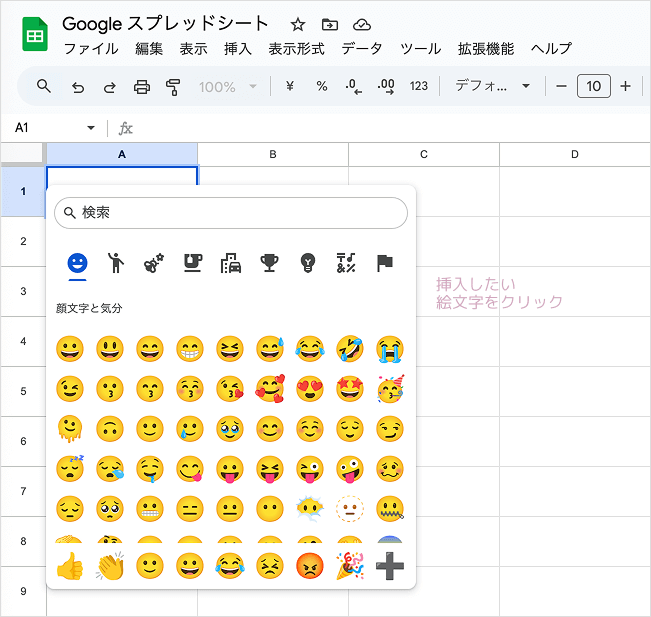Switch to activities trophy emoji category

[269, 263]
